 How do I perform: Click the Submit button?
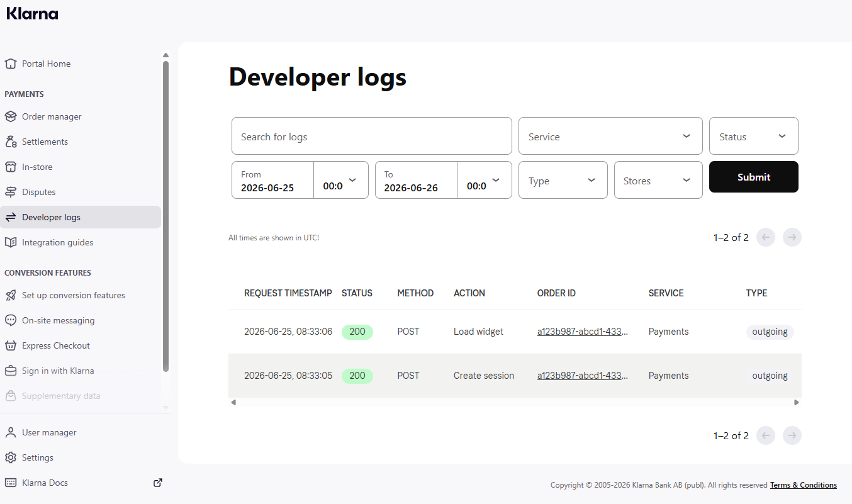pyautogui.click(x=754, y=177)
